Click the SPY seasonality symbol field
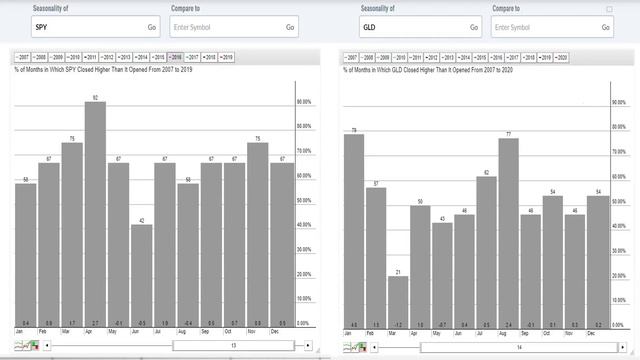Image resolution: width=640 pixels, height=360 pixels. (96, 27)
